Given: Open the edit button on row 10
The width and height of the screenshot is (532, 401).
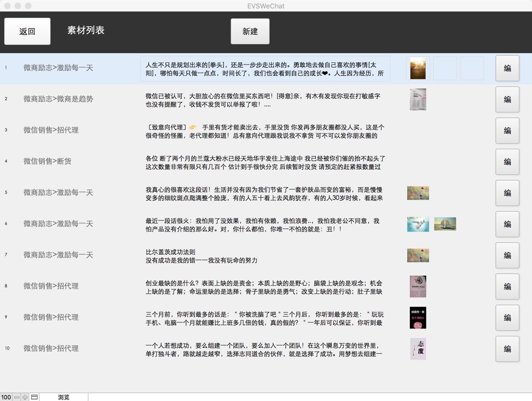Looking at the screenshot, I should tap(507, 349).
